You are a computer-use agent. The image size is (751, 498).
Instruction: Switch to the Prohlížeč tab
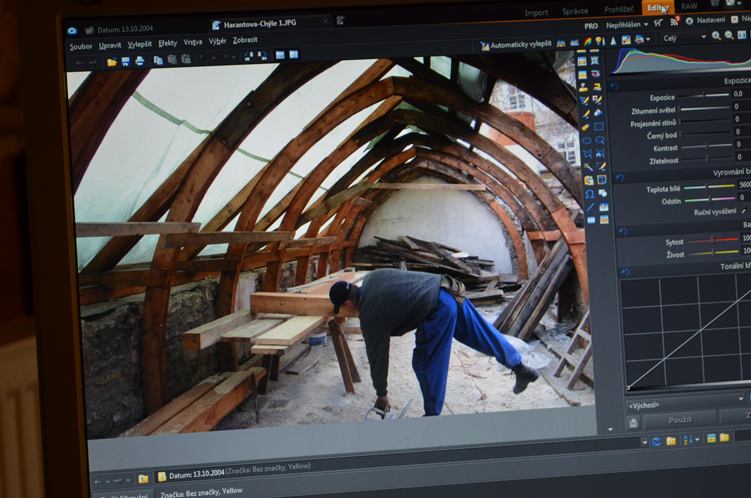pyautogui.click(x=618, y=9)
